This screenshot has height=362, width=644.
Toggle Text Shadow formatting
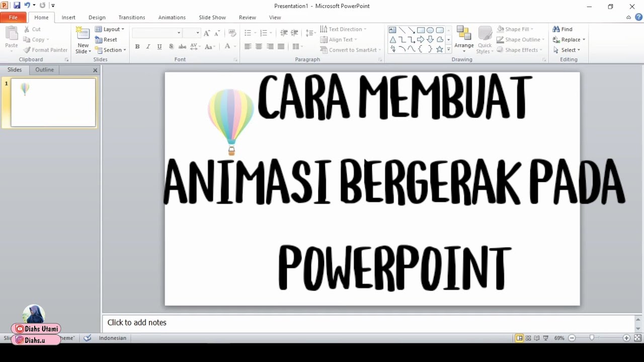(x=171, y=47)
